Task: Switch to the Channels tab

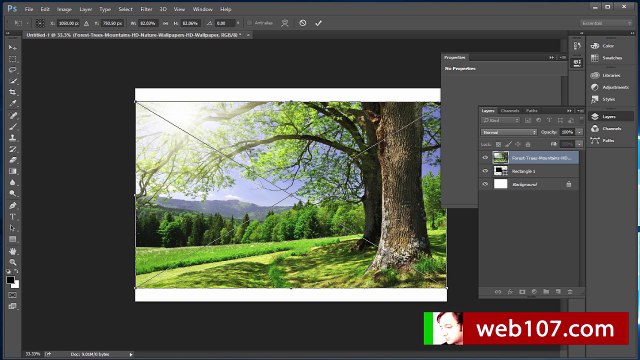Action: (x=510, y=111)
